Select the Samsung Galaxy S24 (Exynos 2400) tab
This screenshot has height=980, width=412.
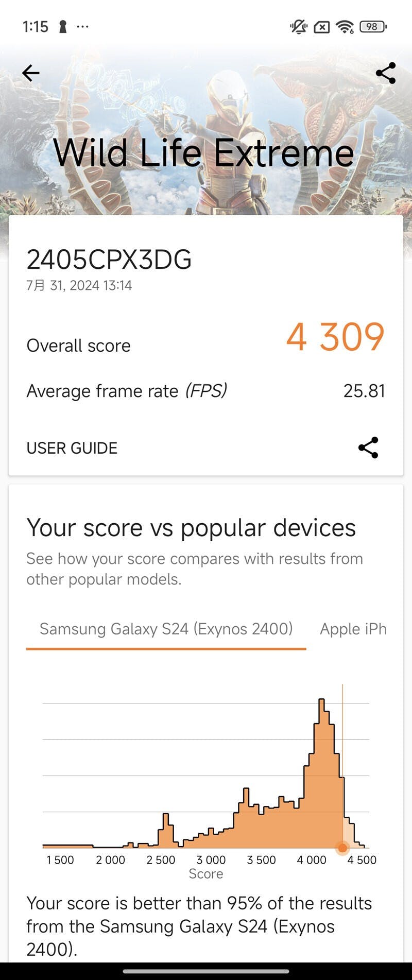click(x=166, y=629)
